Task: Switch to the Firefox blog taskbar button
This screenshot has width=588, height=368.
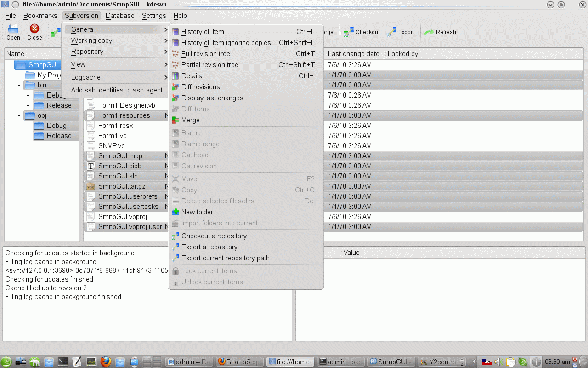Action: (x=240, y=362)
